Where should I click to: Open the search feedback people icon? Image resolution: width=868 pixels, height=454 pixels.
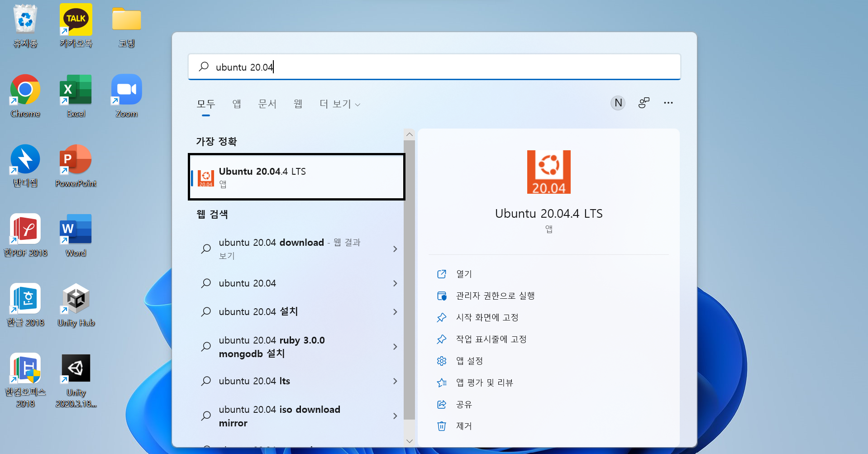pyautogui.click(x=644, y=103)
